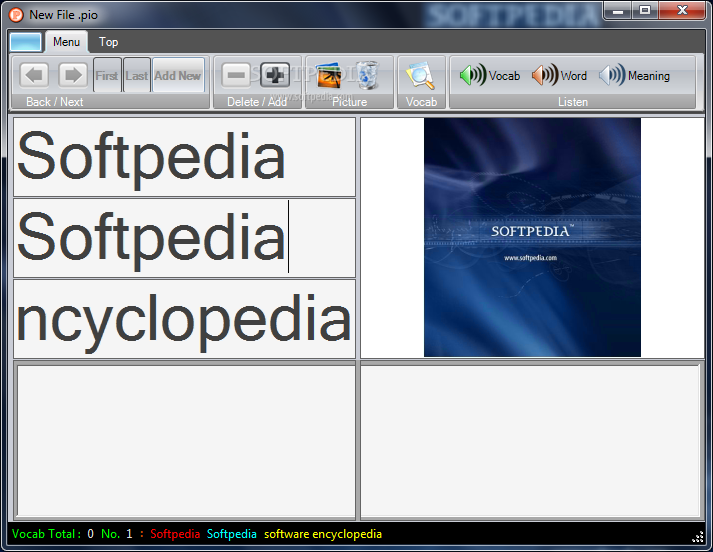713x552 pixels.
Task: Listen to Word with orange speaker
Action: tap(559, 75)
